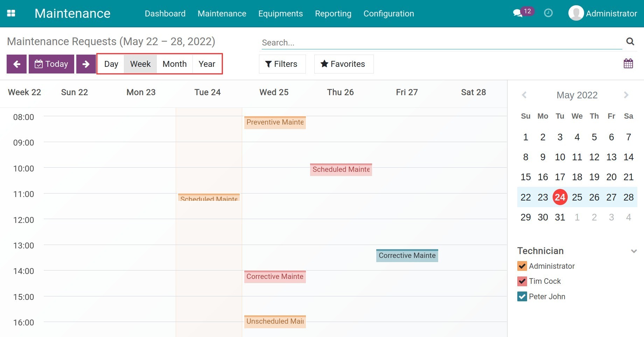Open the activities clock icon
The image size is (644, 337).
(x=548, y=13)
